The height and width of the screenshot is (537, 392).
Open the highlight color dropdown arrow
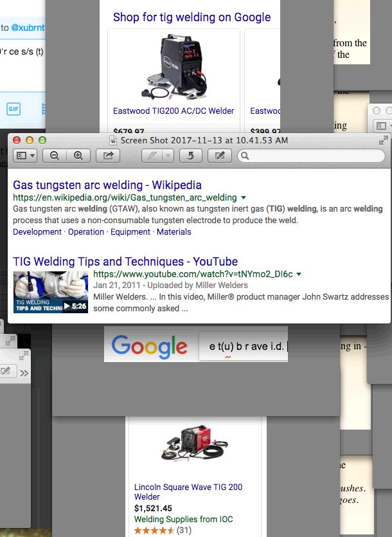pyautogui.click(x=168, y=156)
